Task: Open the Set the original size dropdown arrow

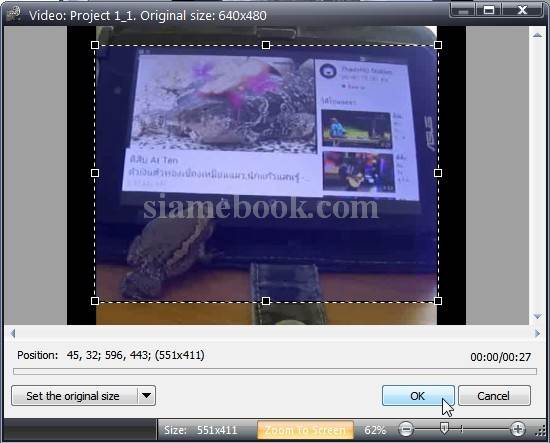Action: click(x=147, y=396)
